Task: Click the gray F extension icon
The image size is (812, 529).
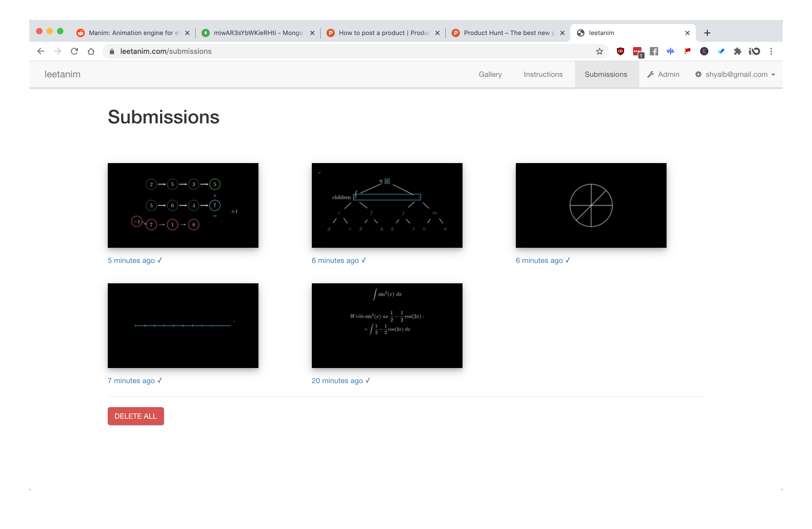Action: pos(654,51)
